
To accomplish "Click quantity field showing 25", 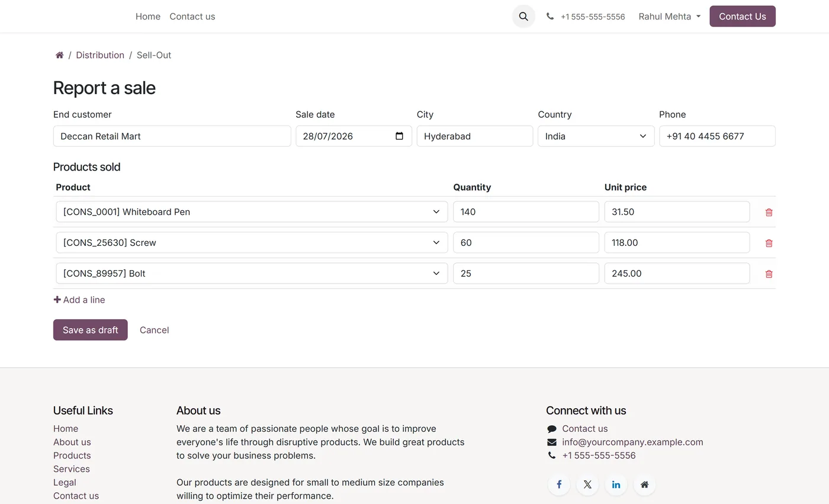I will pos(526,274).
